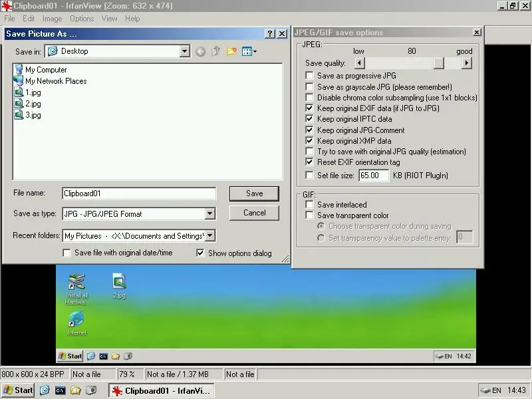532x399 pixels.
Task: Select Choose transparent color during saving
Action: click(x=321, y=226)
